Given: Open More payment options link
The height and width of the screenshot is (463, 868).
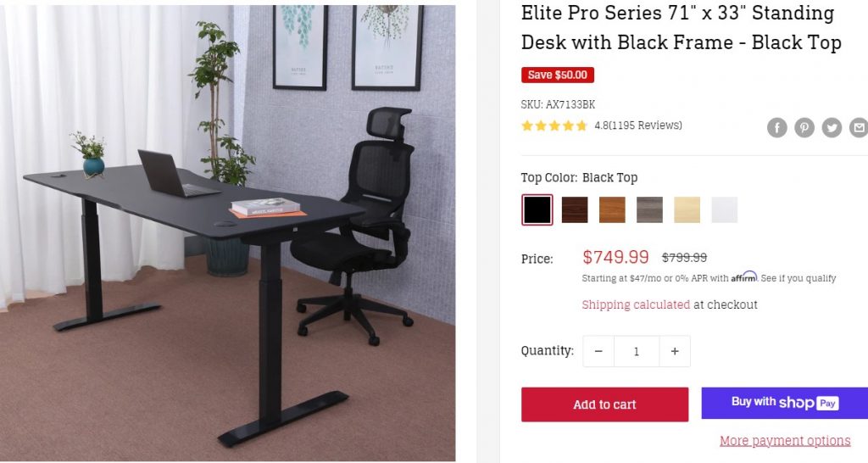Looking at the screenshot, I should click(785, 441).
